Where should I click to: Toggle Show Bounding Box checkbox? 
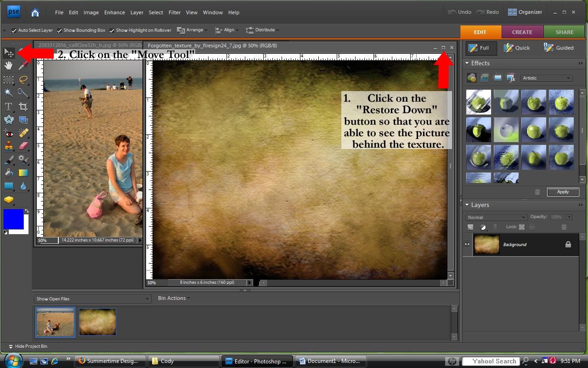(59, 30)
